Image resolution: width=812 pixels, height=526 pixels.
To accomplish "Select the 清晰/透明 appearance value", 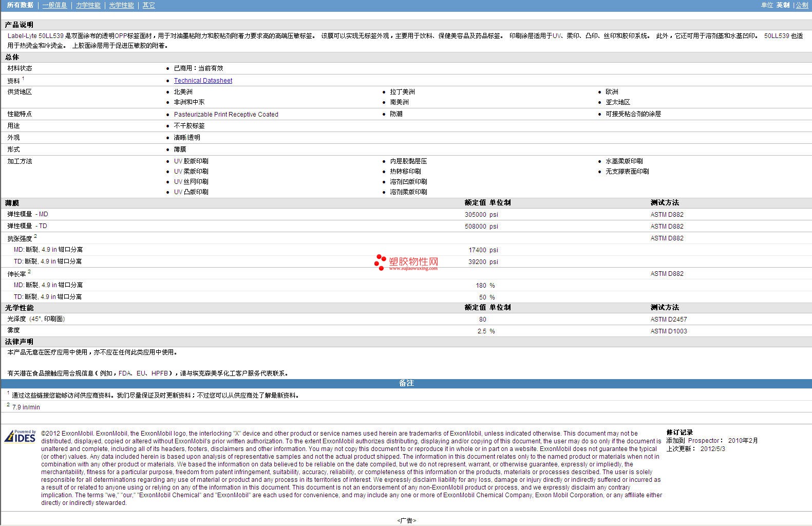I will click(187, 138).
